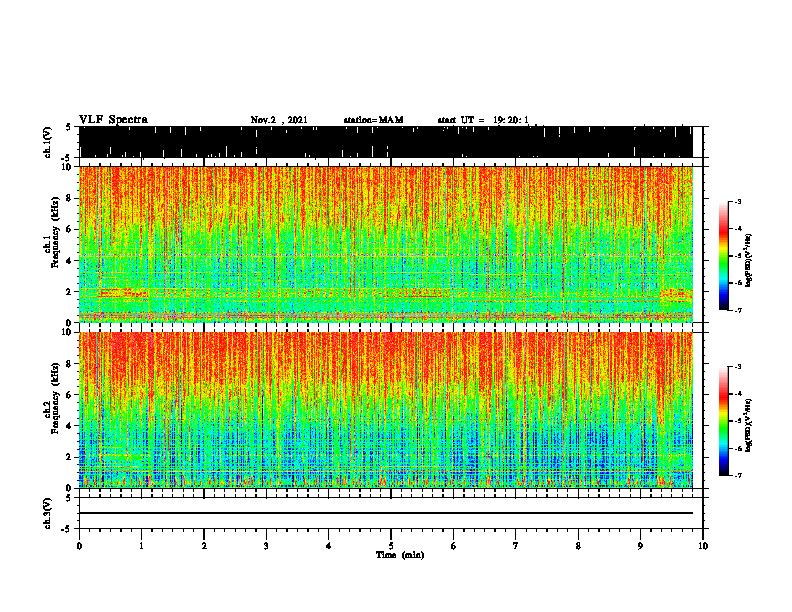Image resolution: width=792 pixels, height=612 pixels.
Task: Click the log(PSD) label beside ch.1 colorbar
Action: click(749, 261)
